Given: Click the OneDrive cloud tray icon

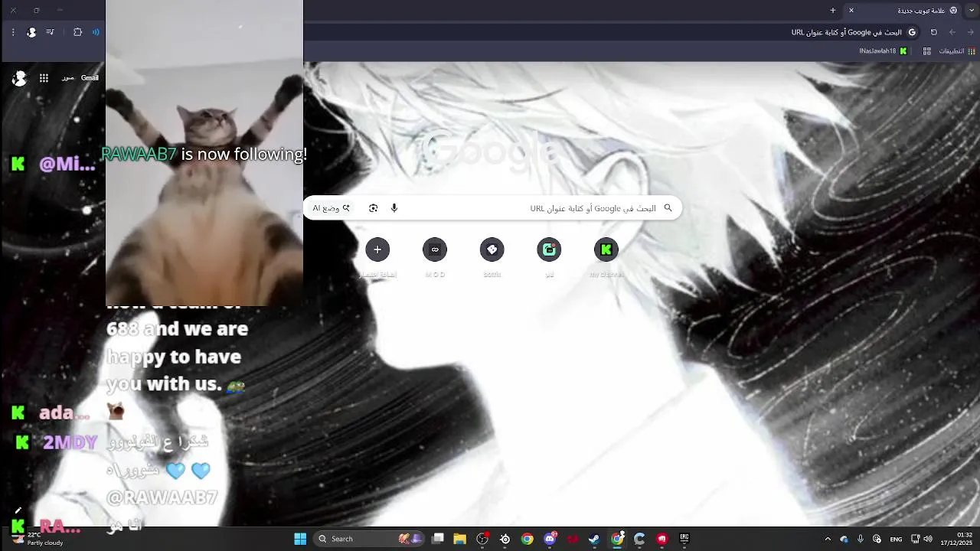Looking at the screenshot, I should 844,539.
